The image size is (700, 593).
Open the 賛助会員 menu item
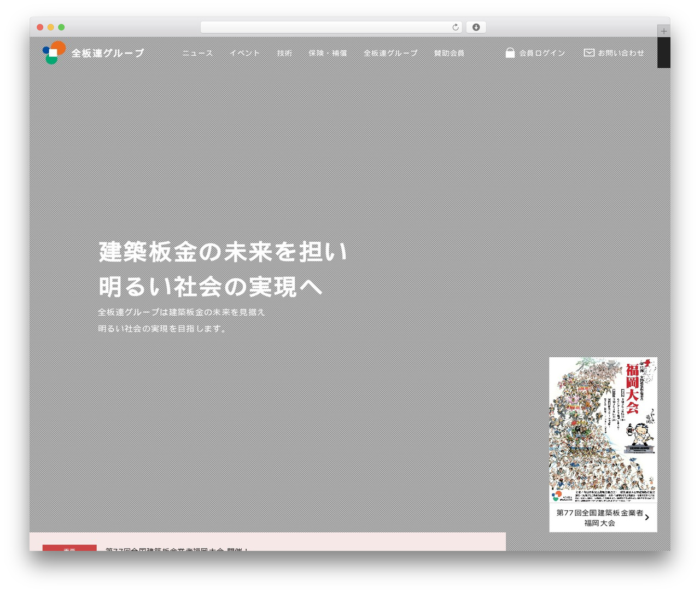point(449,53)
